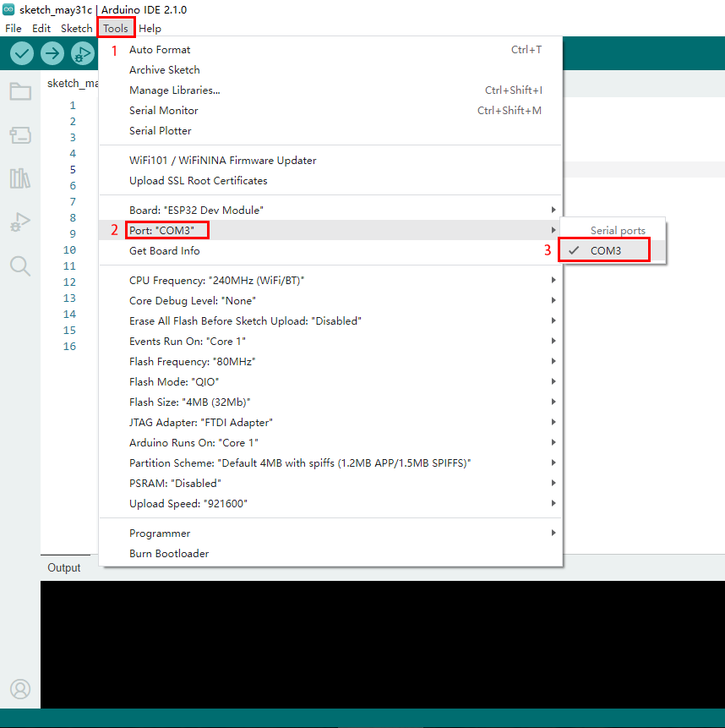Viewport: 725px width, 728px height.
Task: Click the "Serial ports" submenu header
Action: (618, 230)
